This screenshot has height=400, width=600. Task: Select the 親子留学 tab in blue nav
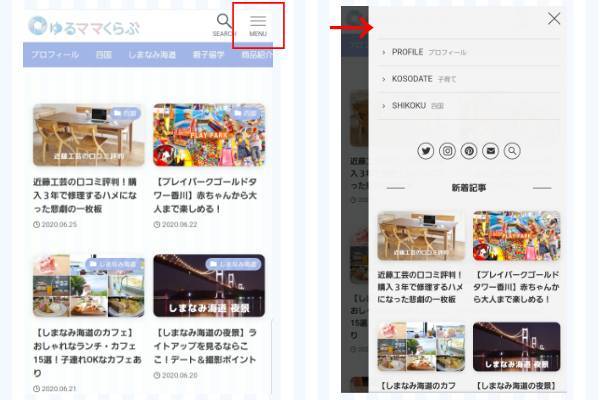coord(208,55)
